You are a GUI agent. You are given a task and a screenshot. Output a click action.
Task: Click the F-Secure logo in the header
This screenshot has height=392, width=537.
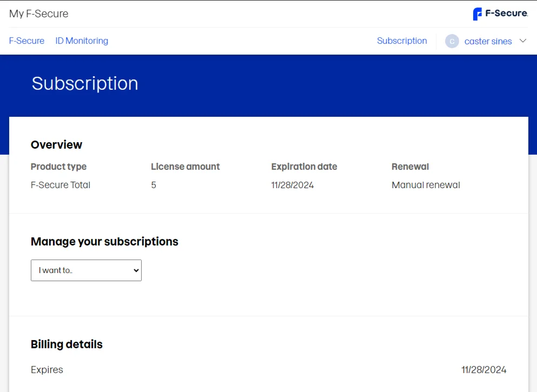coord(500,14)
